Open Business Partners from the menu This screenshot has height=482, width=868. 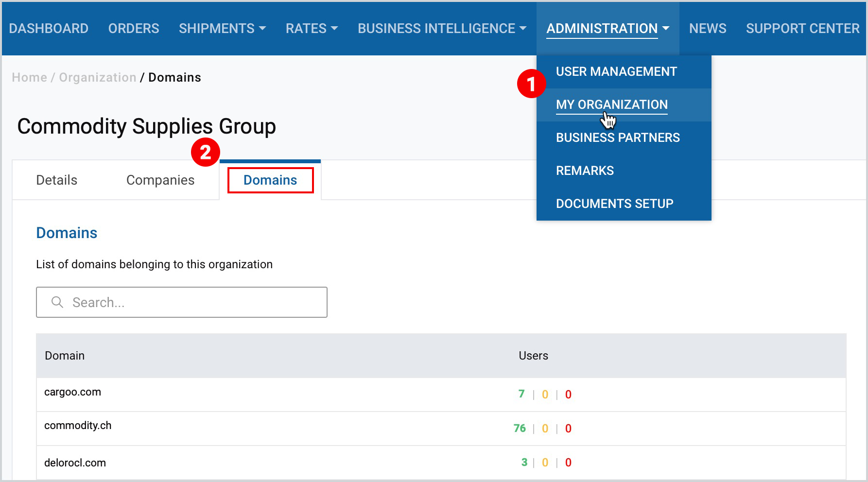tap(618, 138)
